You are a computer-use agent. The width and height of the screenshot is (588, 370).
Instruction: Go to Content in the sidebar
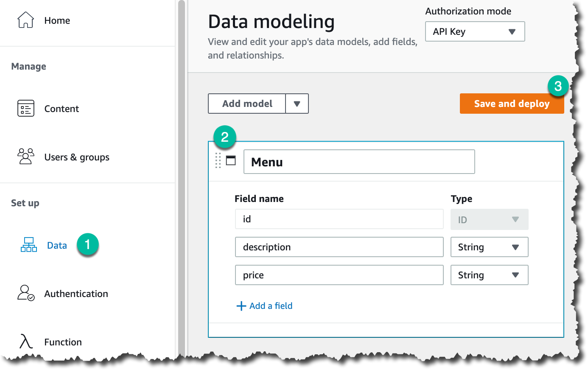[62, 109]
